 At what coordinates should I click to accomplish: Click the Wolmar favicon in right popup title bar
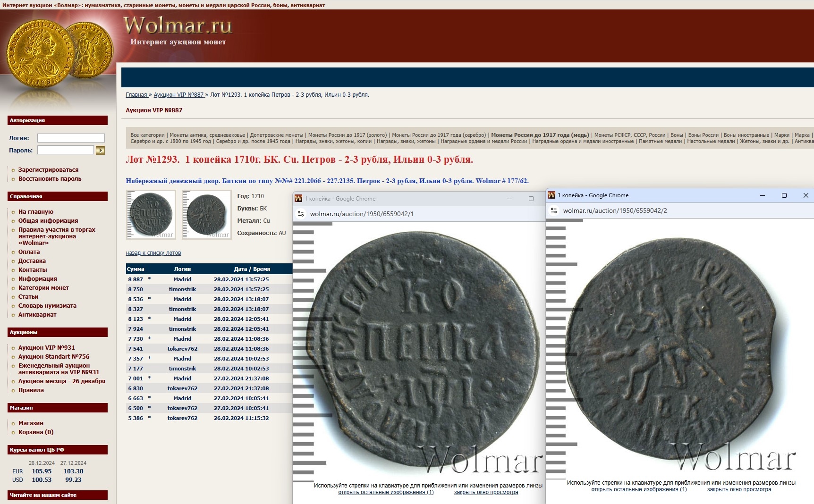point(551,195)
